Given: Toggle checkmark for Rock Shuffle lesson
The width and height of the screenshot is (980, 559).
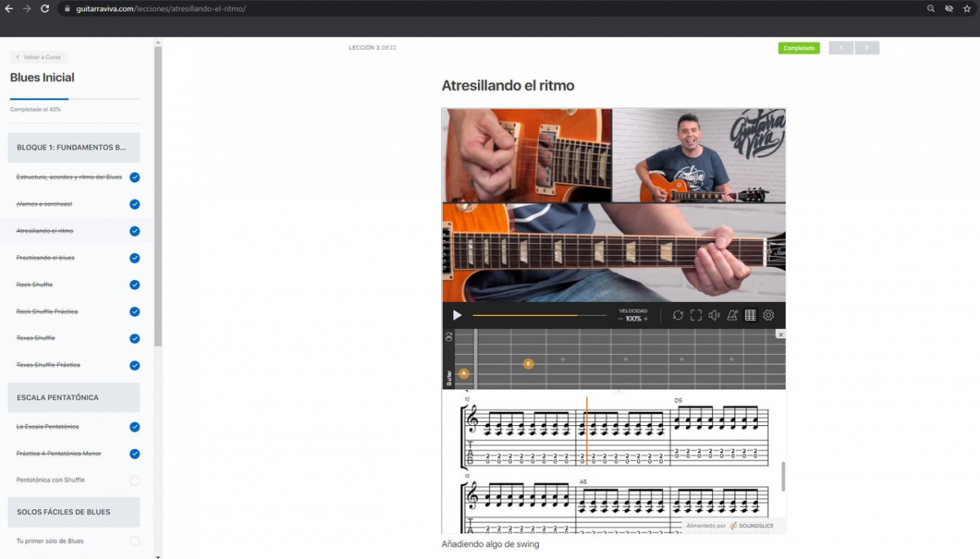Looking at the screenshot, I should (135, 285).
